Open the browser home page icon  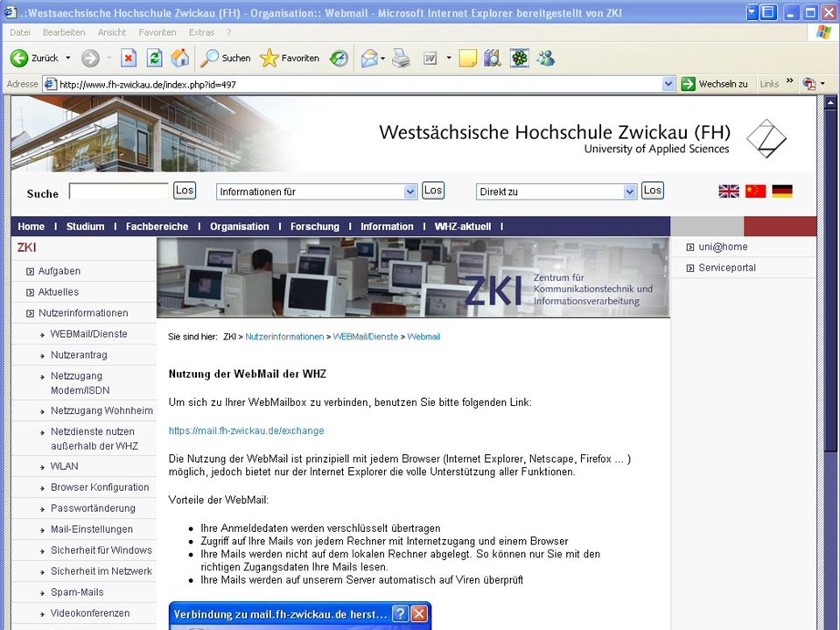tap(180, 58)
